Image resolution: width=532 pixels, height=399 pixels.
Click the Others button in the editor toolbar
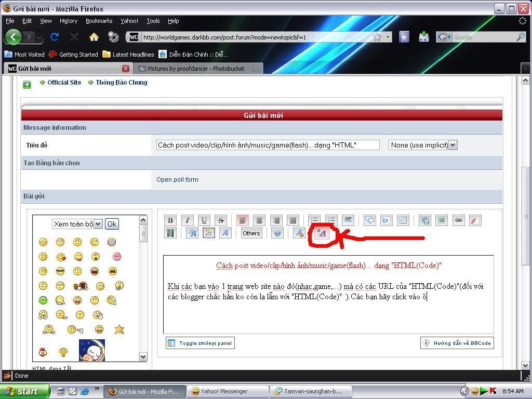(251, 233)
